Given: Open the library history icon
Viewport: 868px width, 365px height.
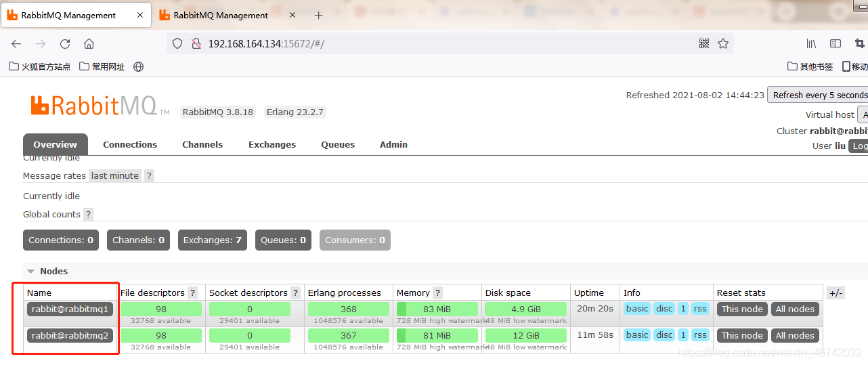Looking at the screenshot, I should coord(811,43).
